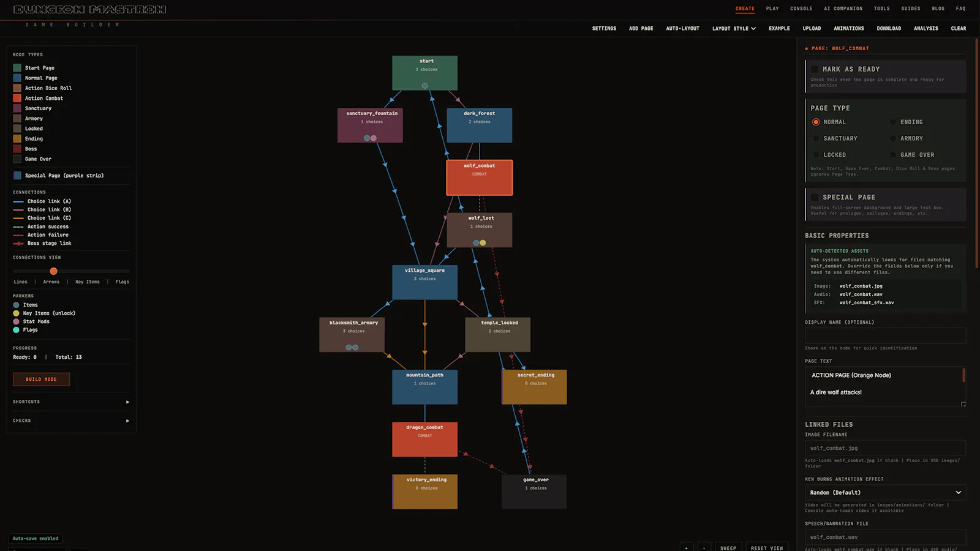
Task: Select the dragon_combat node
Action: 424,440
